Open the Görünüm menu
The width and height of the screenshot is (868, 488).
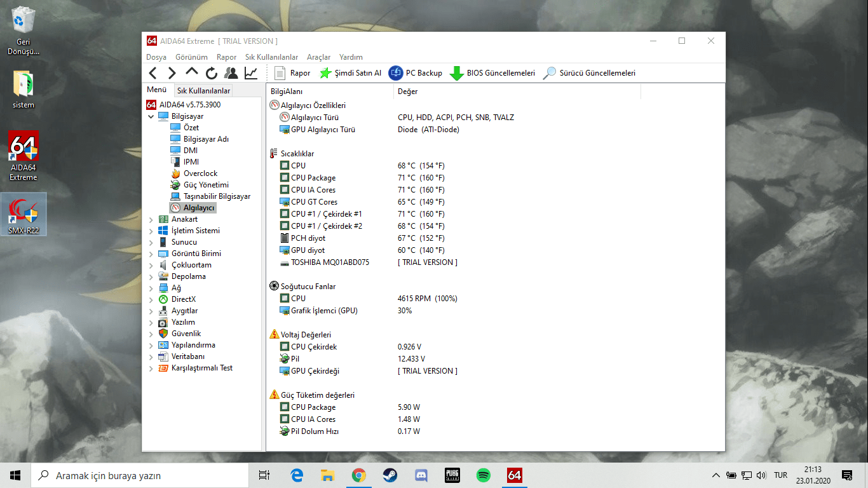pos(191,57)
